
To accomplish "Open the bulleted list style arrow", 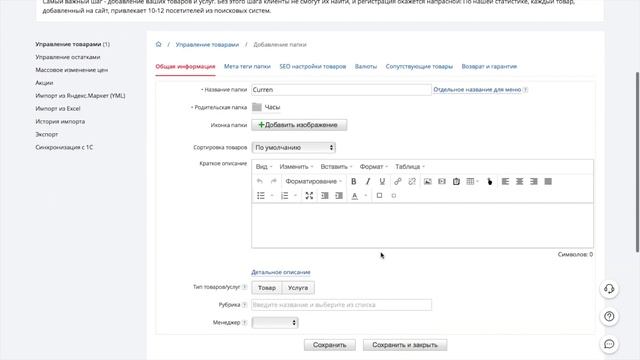I will [272, 196].
